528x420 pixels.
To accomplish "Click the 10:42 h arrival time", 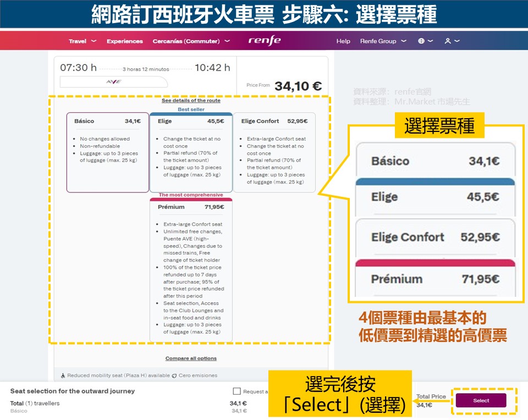I will pyautogui.click(x=212, y=68).
